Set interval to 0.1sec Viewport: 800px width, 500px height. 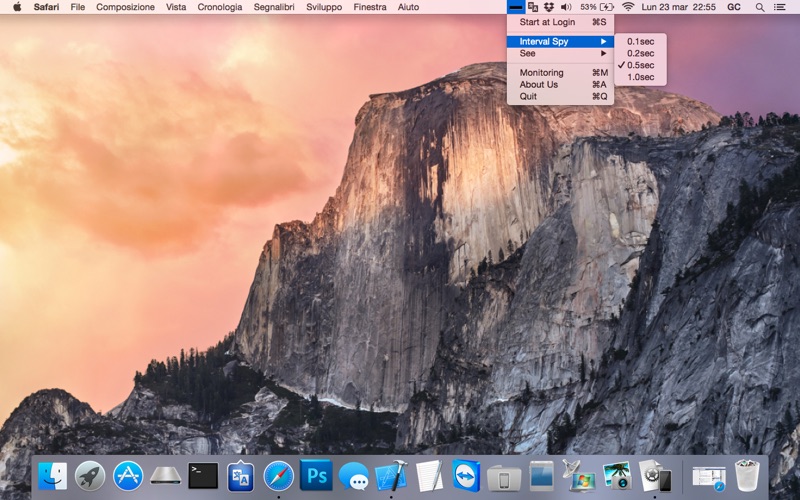640,41
